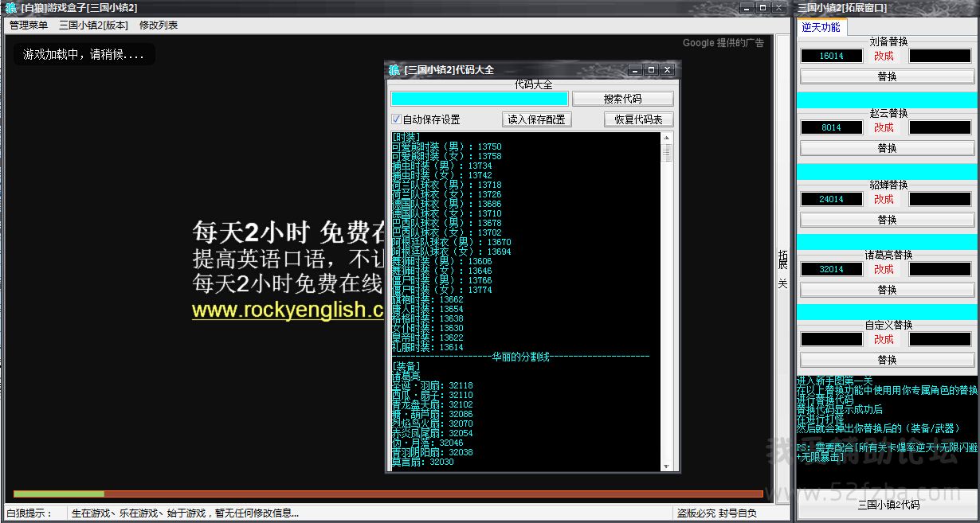Select the line 舞狮时装（男）: 13606

click(442, 262)
